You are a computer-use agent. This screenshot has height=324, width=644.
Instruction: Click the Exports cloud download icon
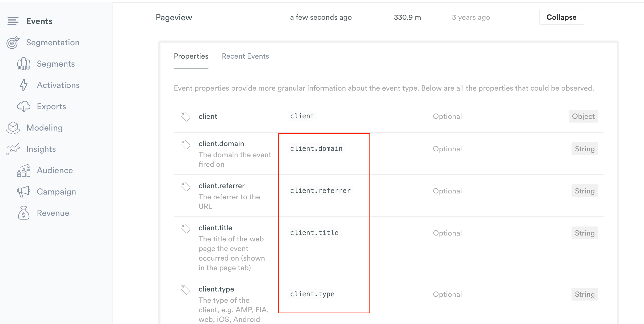pyautogui.click(x=24, y=106)
